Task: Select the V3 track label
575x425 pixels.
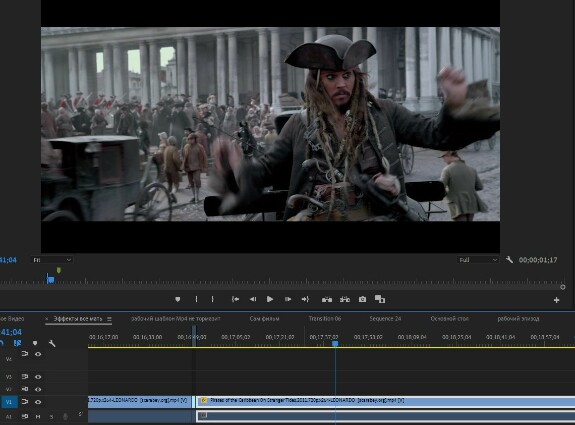Action: [9, 377]
